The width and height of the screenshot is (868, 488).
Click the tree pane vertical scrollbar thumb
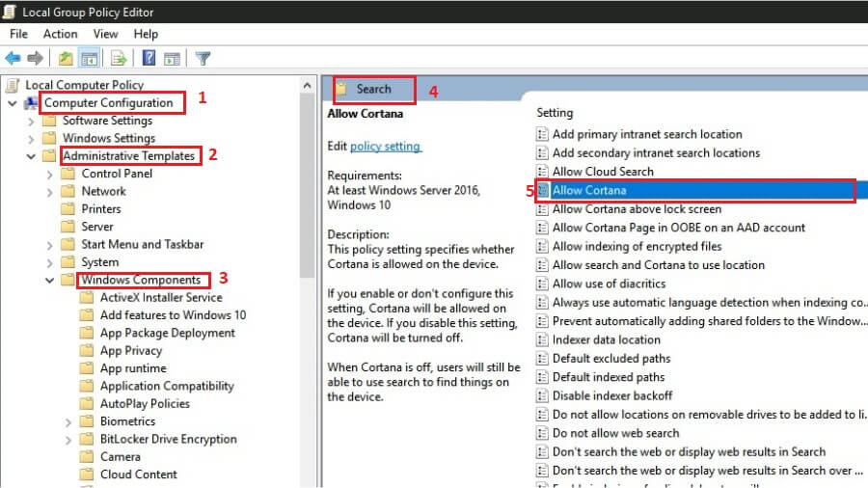(308, 185)
